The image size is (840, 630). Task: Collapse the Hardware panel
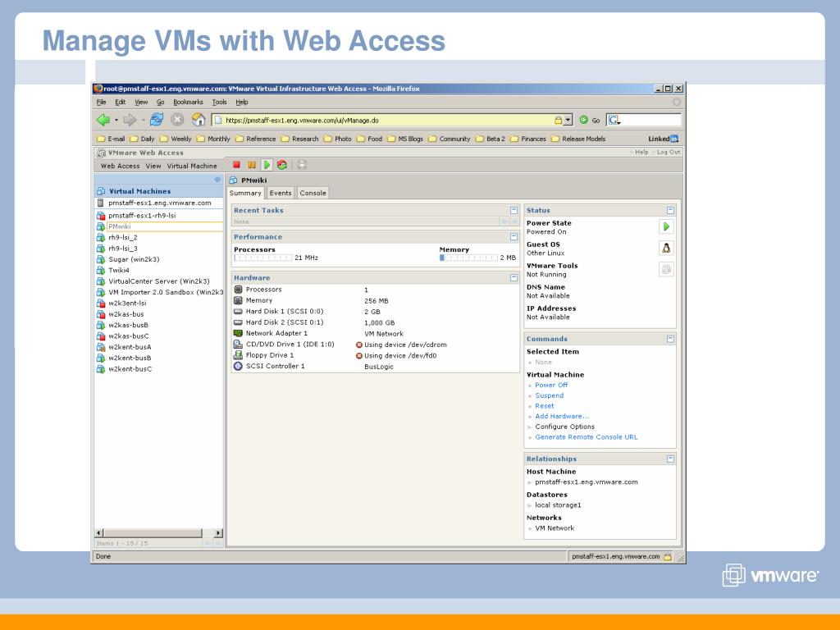514,278
